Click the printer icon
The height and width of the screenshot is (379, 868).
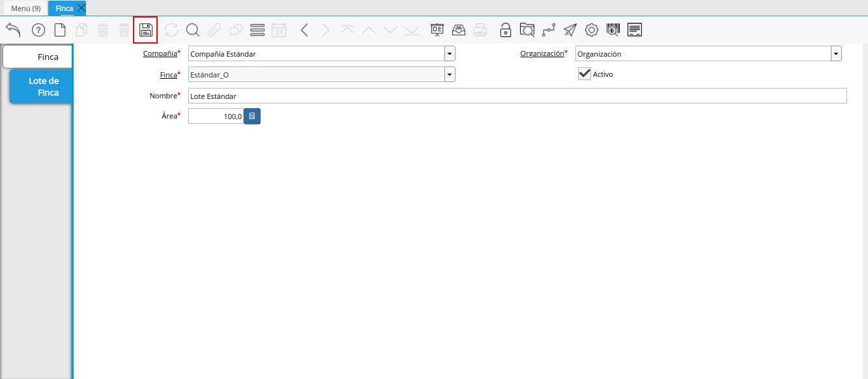coord(480,29)
